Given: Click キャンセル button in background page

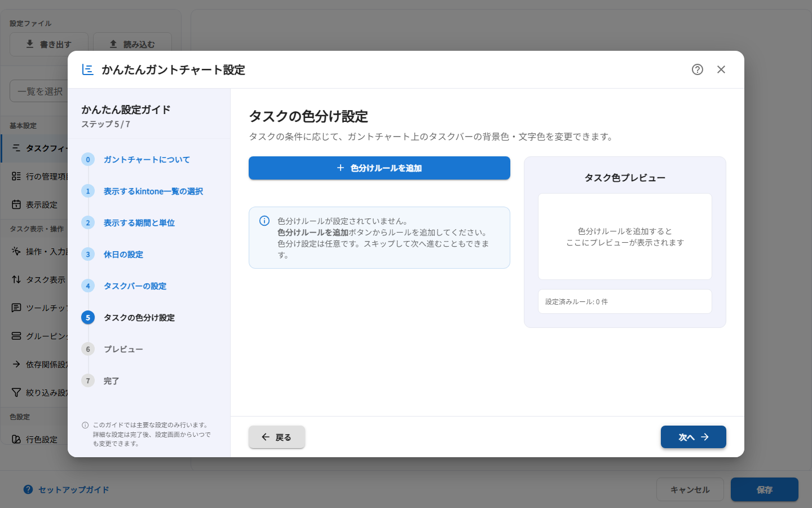Looking at the screenshot, I should [690, 489].
